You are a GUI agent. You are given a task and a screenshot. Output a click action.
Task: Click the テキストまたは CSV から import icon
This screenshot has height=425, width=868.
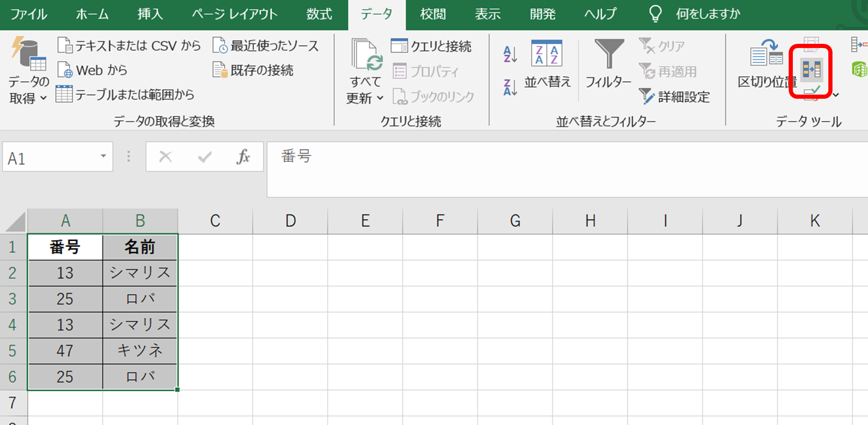pyautogui.click(x=65, y=46)
